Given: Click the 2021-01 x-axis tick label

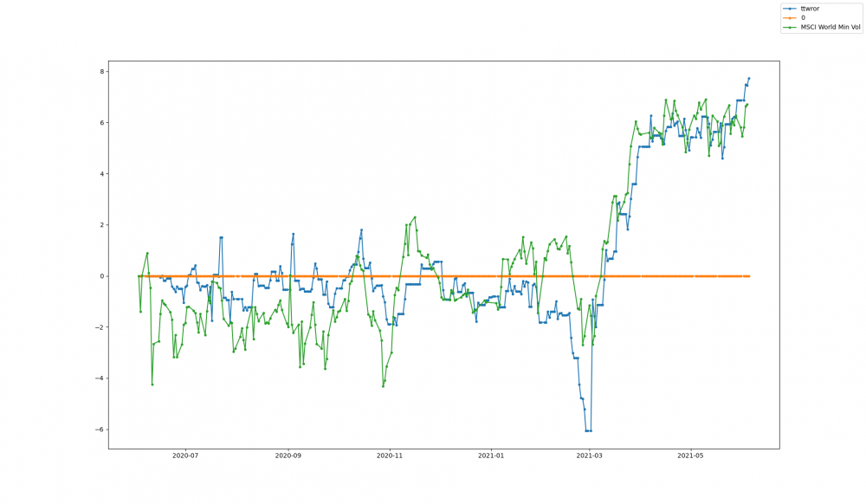Looking at the screenshot, I should [x=491, y=456].
